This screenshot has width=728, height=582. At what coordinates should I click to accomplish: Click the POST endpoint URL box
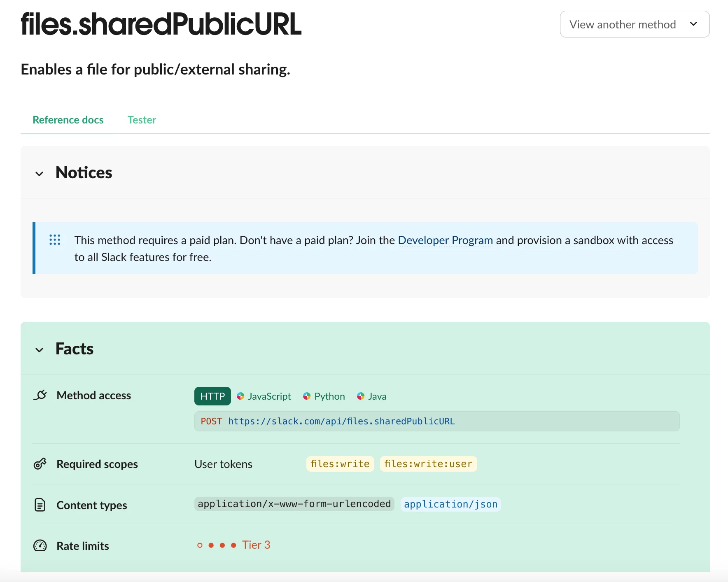(437, 421)
